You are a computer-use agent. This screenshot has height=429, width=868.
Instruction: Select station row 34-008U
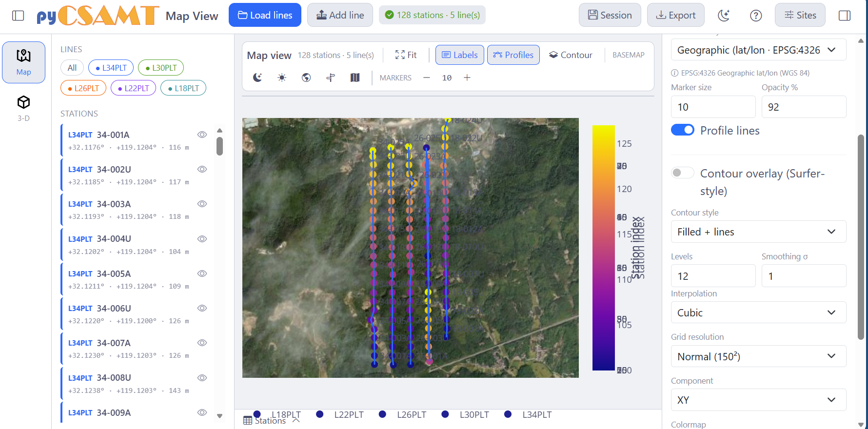[x=137, y=384]
